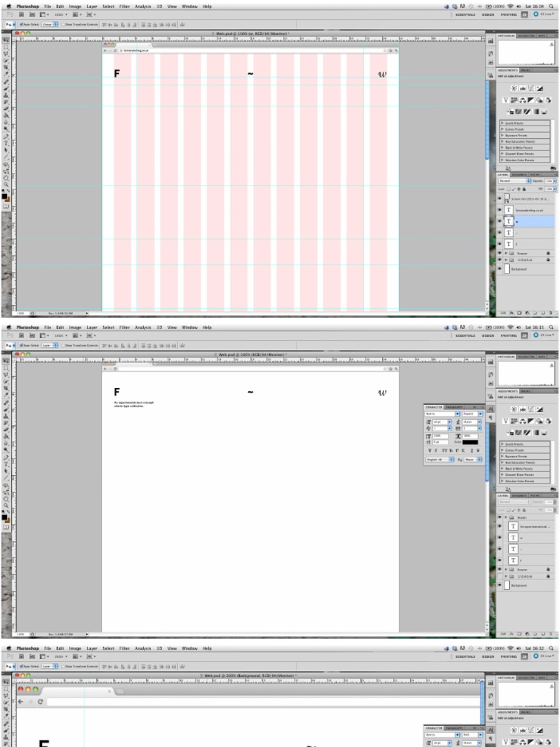Enable Show Transform Controls in middle screenshot
Screen dimensions: 560x747
63,345
